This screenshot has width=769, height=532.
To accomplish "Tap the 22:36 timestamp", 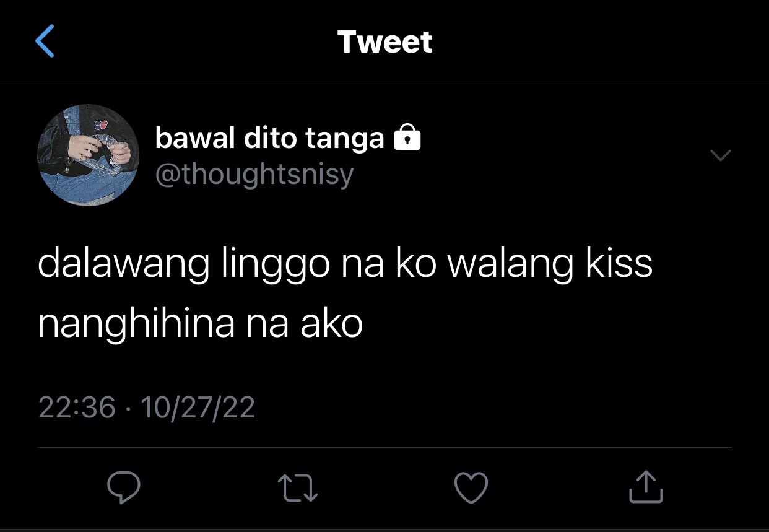I will click(77, 408).
